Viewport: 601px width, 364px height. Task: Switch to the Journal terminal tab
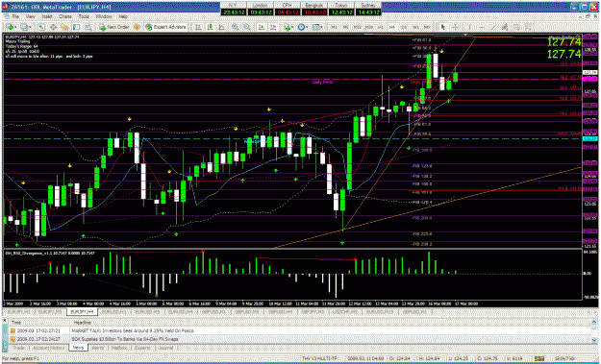[165, 348]
